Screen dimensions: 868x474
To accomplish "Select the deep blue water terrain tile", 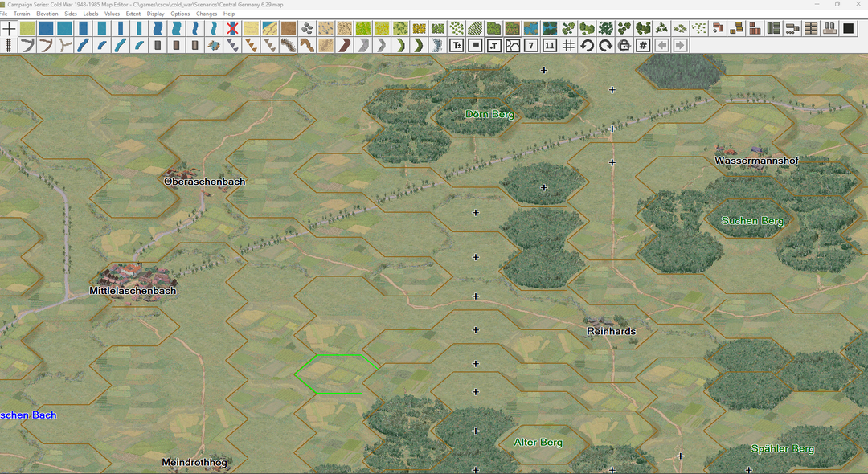I will point(46,27).
